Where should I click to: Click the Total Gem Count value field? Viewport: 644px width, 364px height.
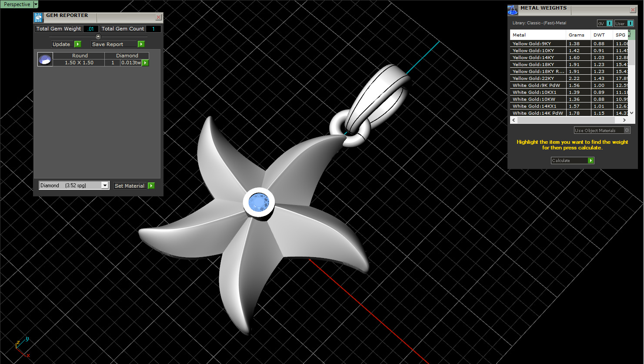153,29
